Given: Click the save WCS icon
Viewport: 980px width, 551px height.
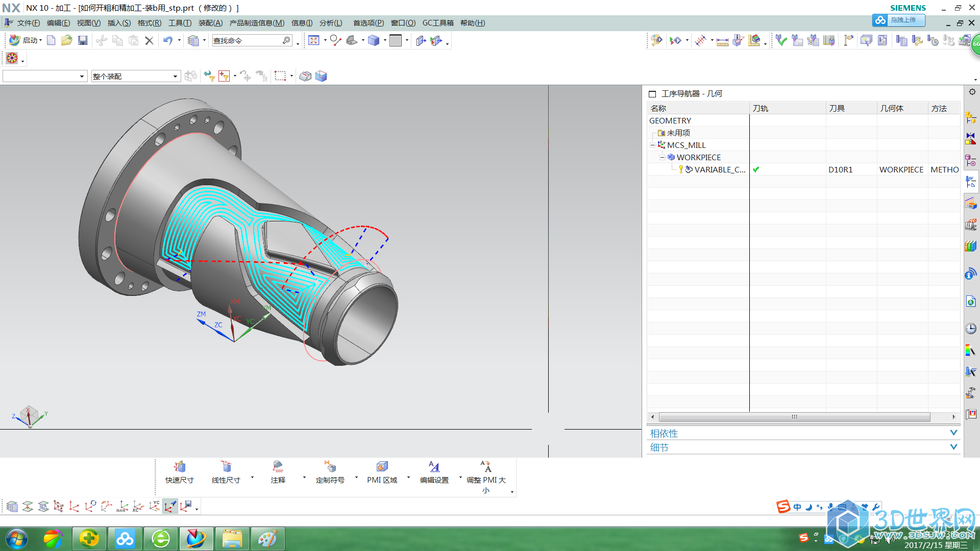Looking at the screenshot, I should pos(186,506).
